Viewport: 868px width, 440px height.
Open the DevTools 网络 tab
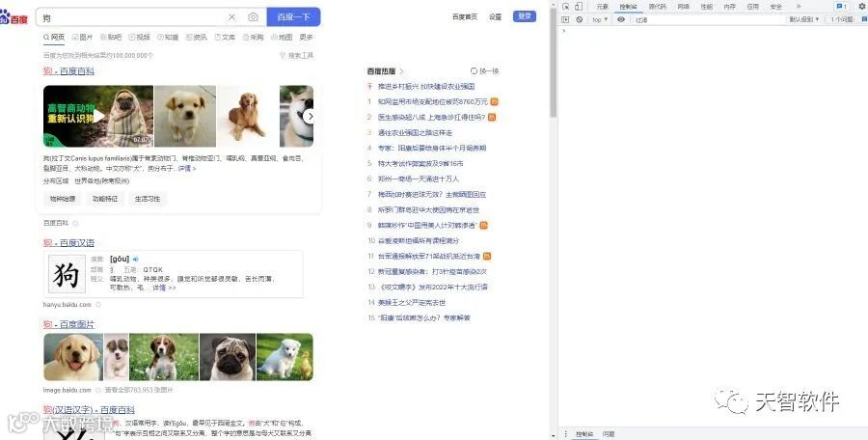tap(684, 7)
